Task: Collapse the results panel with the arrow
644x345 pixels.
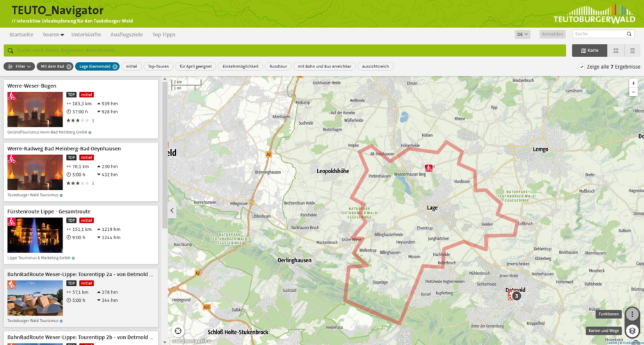Action: tap(172, 210)
